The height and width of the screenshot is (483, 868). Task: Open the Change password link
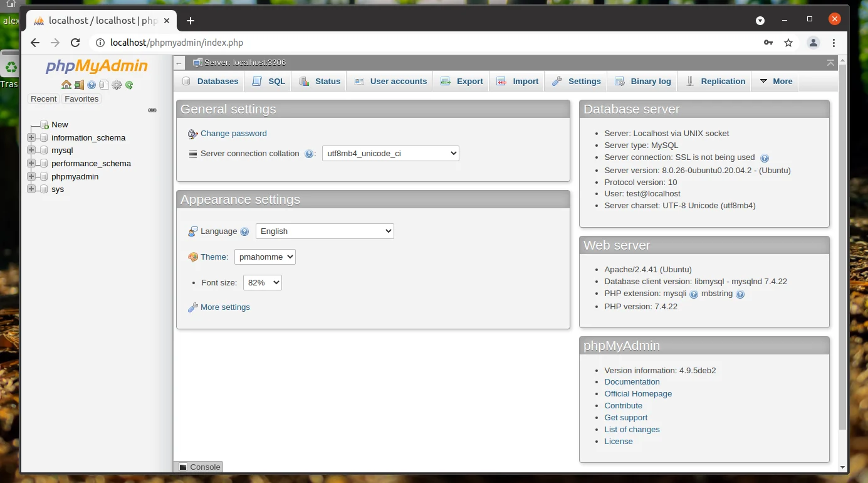(233, 134)
